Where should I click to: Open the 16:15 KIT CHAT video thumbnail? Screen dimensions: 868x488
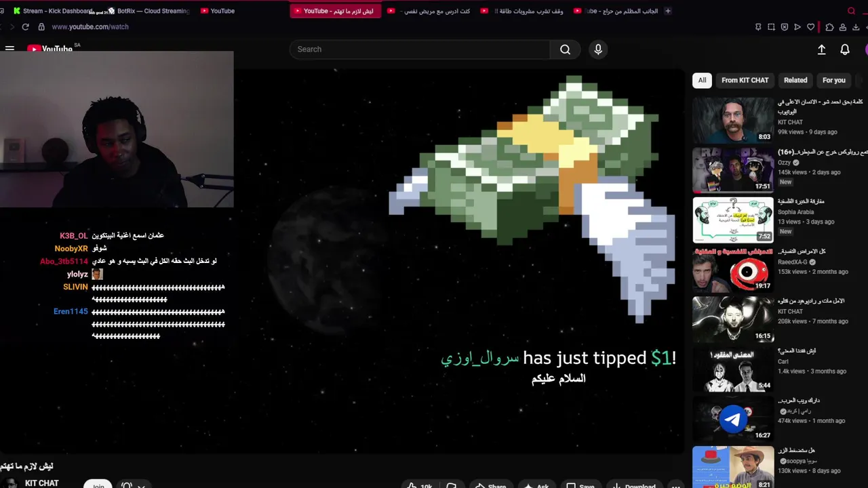point(733,319)
